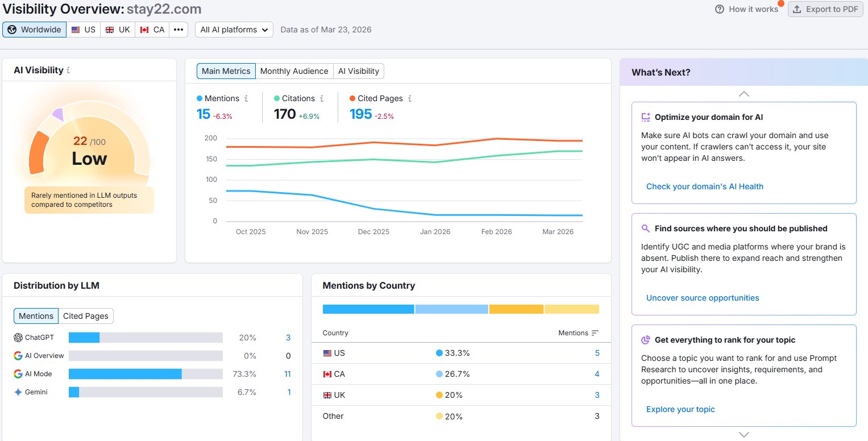Click the Cited Pages value 195
Image resolution: width=868 pixels, height=441 pixels.
pos(360,114)
